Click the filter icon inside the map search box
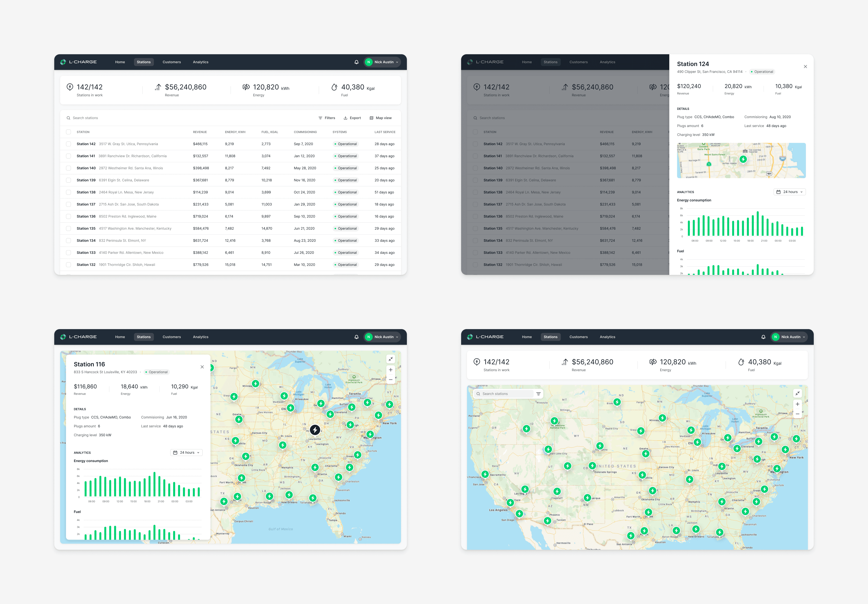The width and height of the screenshot is (868, 604). (538, 394)
